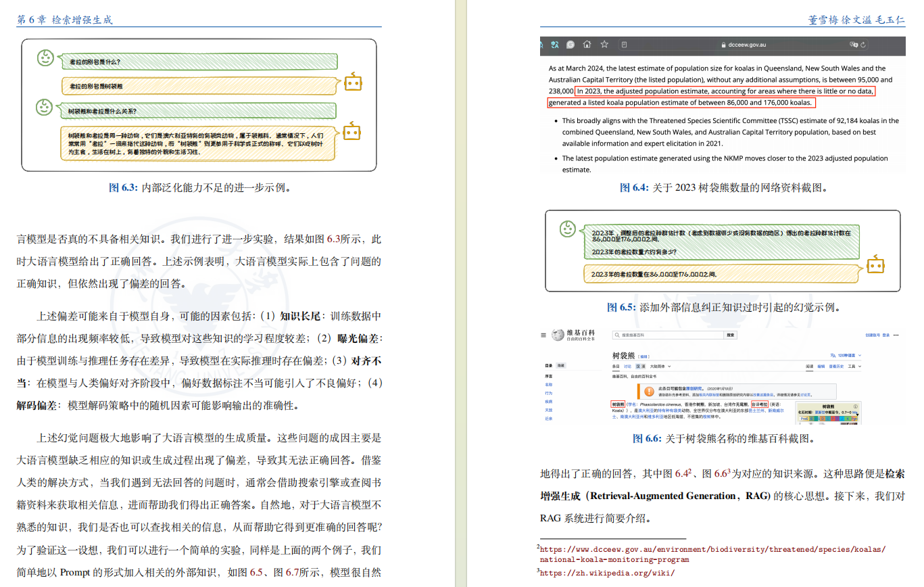Click the browser home icon

click(x=587, y=45)
